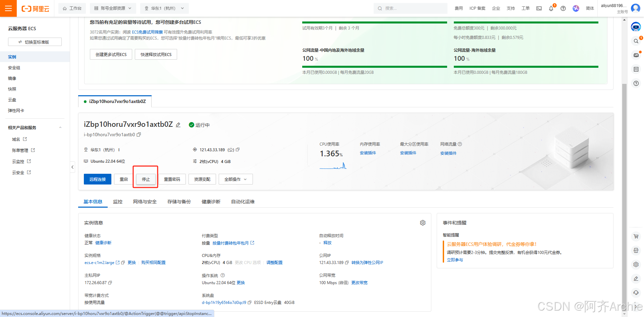Open notifications bell
Image resolution: width=644 pixels, height=317 pixels.
point(551,8)
